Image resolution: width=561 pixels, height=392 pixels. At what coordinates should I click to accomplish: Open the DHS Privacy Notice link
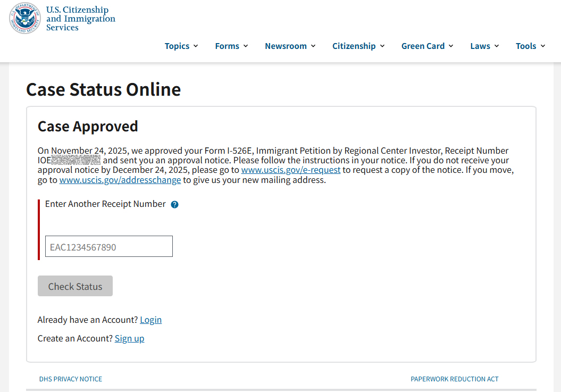(x=71, y=379)
